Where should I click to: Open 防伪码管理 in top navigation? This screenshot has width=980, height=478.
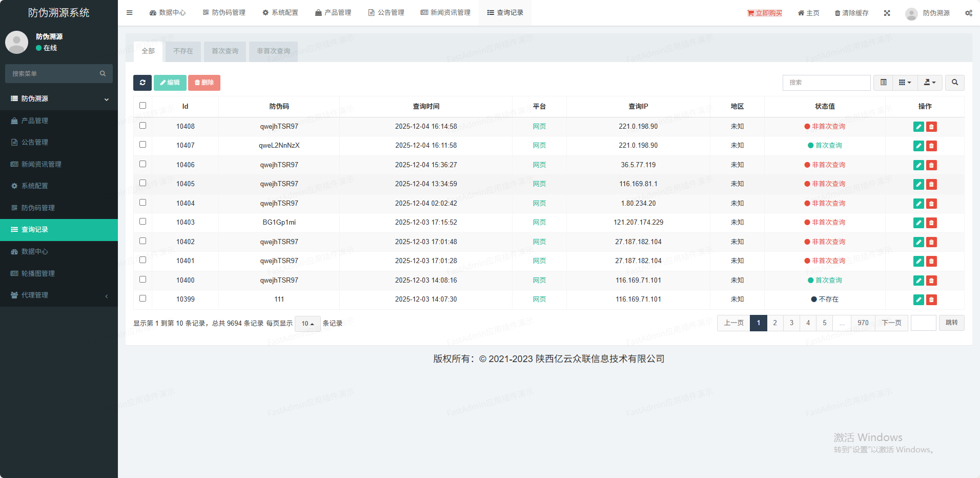pos(224,13)
